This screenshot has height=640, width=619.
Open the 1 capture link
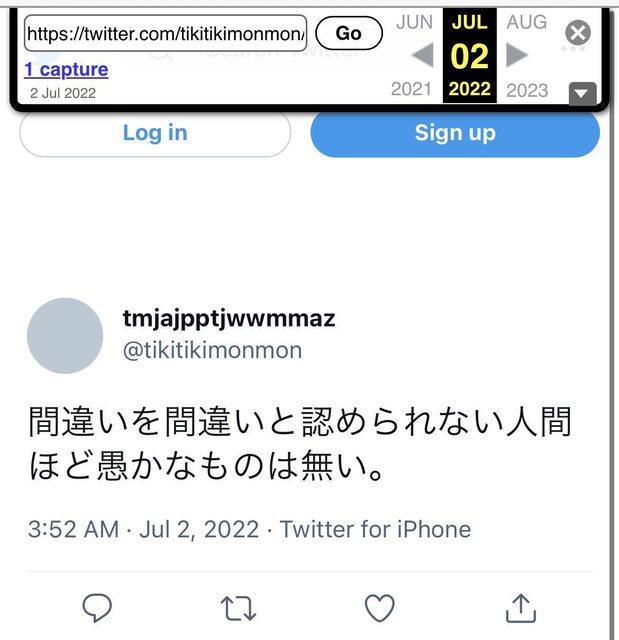[x=66, y=69]
